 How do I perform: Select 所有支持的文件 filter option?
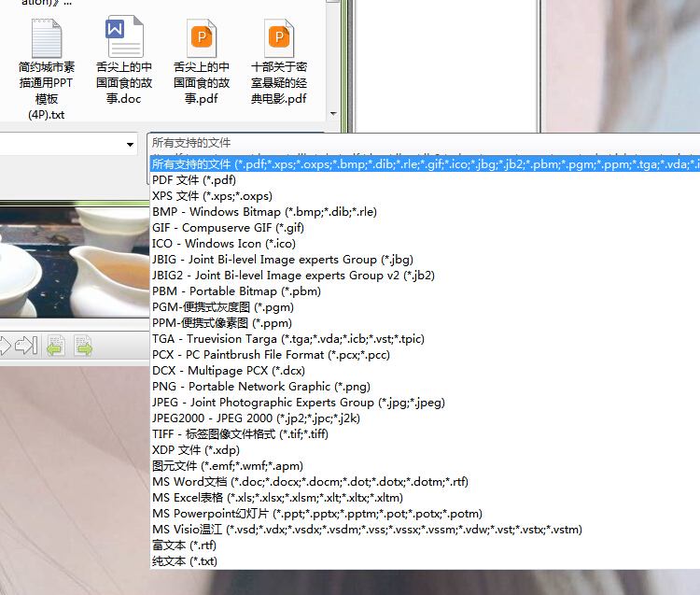pos(425,164)
